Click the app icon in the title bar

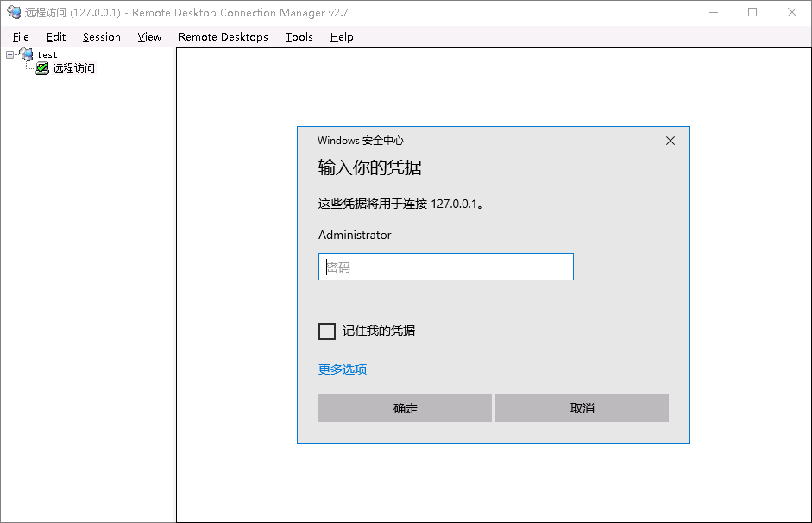coord(14,12)
